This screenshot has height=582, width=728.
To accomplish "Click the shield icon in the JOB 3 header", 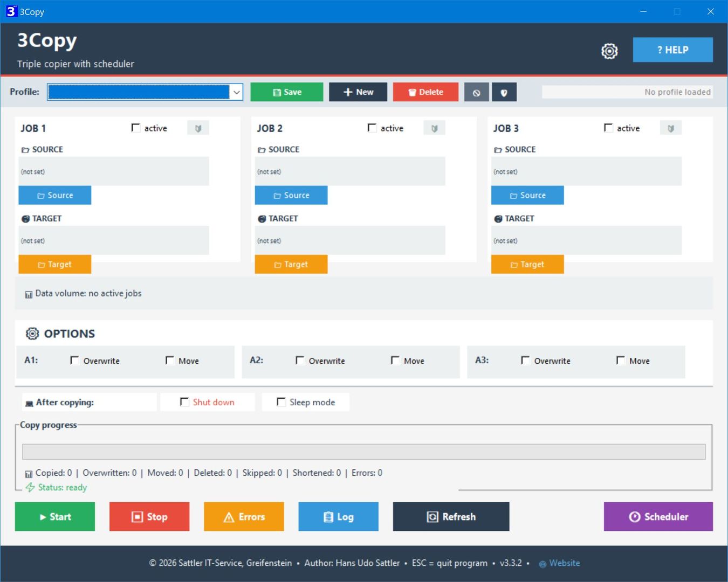I will coord(671,128).
